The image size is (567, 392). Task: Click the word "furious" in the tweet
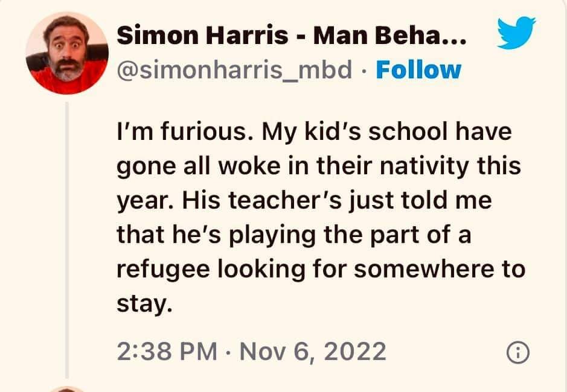pos(206,131)
